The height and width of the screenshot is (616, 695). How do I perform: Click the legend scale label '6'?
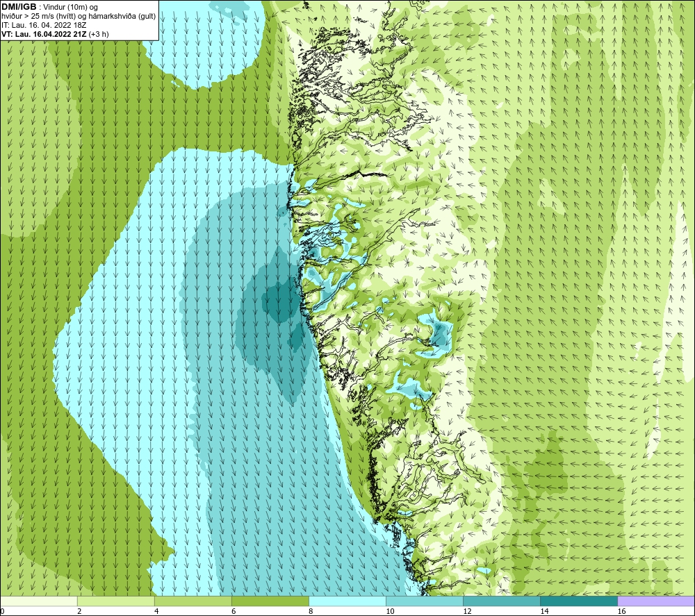click(234, 611)
